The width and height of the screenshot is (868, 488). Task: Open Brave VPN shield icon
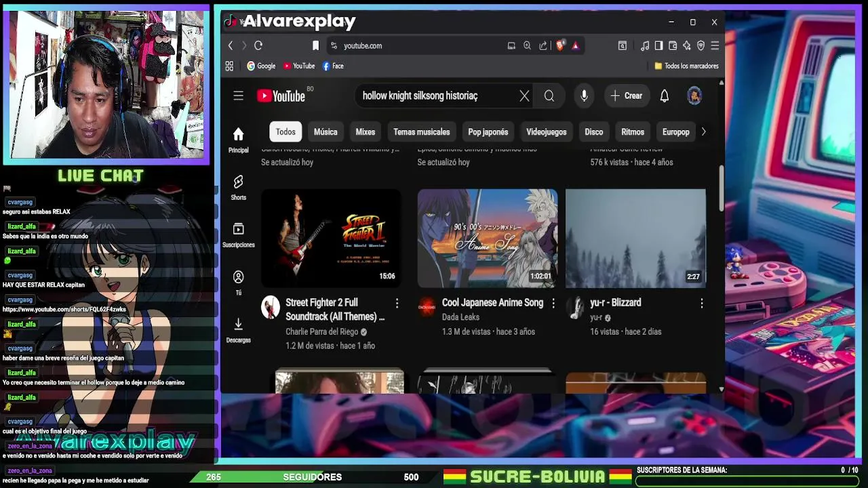pyautogui.click(x=701, y=45)
